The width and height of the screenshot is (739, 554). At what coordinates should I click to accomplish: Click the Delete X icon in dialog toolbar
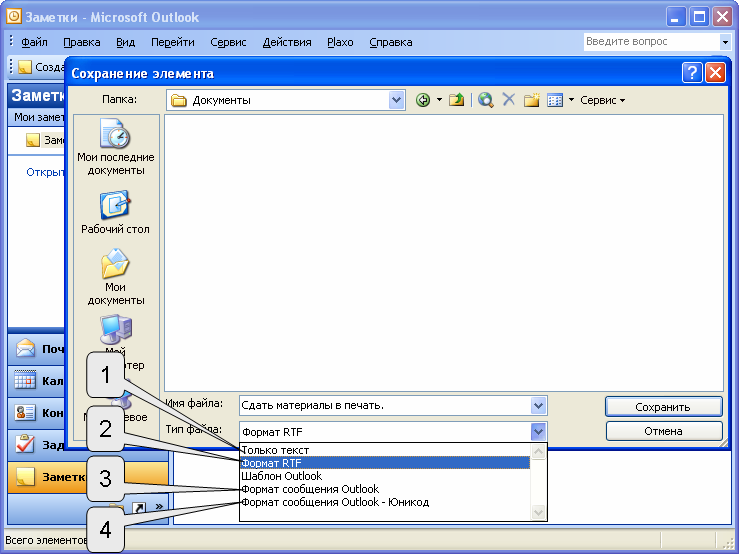tap(509, 99)
